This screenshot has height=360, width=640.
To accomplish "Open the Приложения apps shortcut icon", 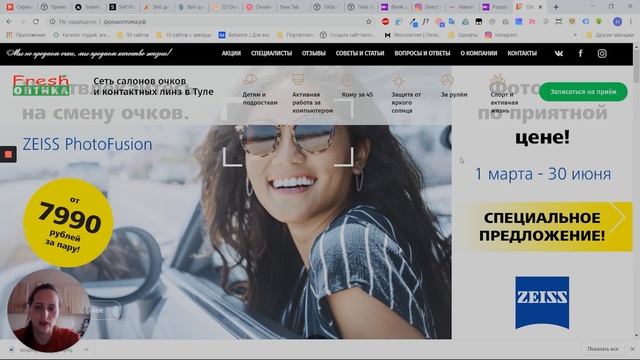I will point(9,35).
